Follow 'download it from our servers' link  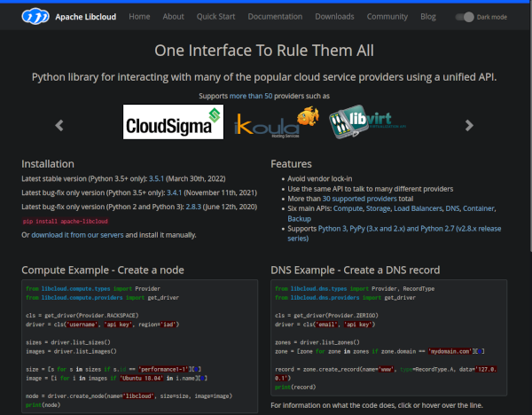(77, 235)
